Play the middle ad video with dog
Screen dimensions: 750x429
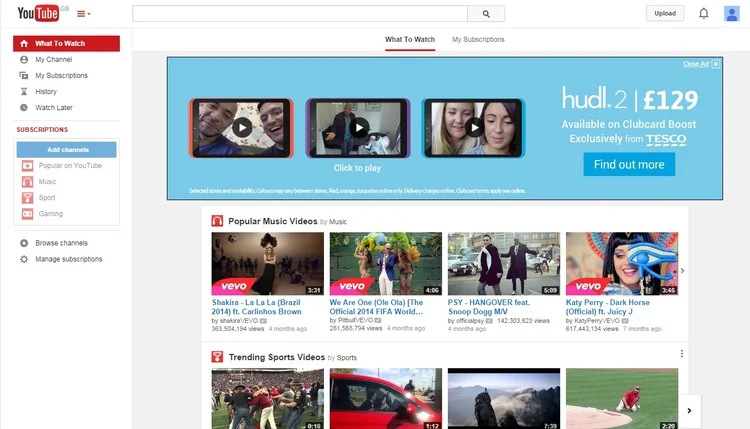tap(358, 128)
